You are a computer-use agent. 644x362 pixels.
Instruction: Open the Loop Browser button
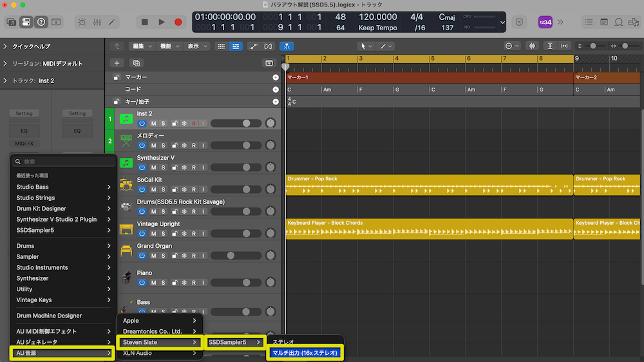pyautogui.click(x=618, y=22)
